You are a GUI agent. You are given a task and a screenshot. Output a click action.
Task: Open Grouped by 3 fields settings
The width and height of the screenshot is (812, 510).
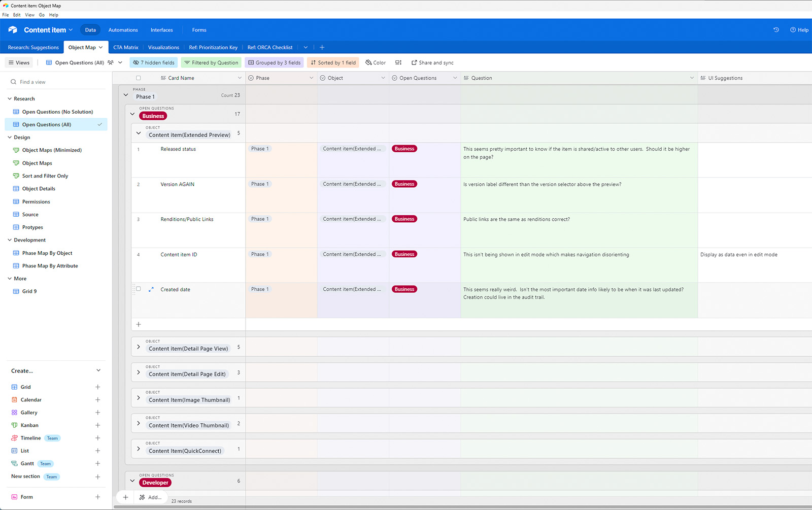coord(275,62)
